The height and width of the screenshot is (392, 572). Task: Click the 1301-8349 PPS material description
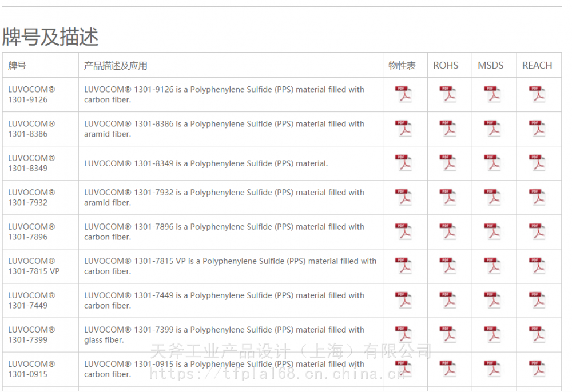coord(206,163)
